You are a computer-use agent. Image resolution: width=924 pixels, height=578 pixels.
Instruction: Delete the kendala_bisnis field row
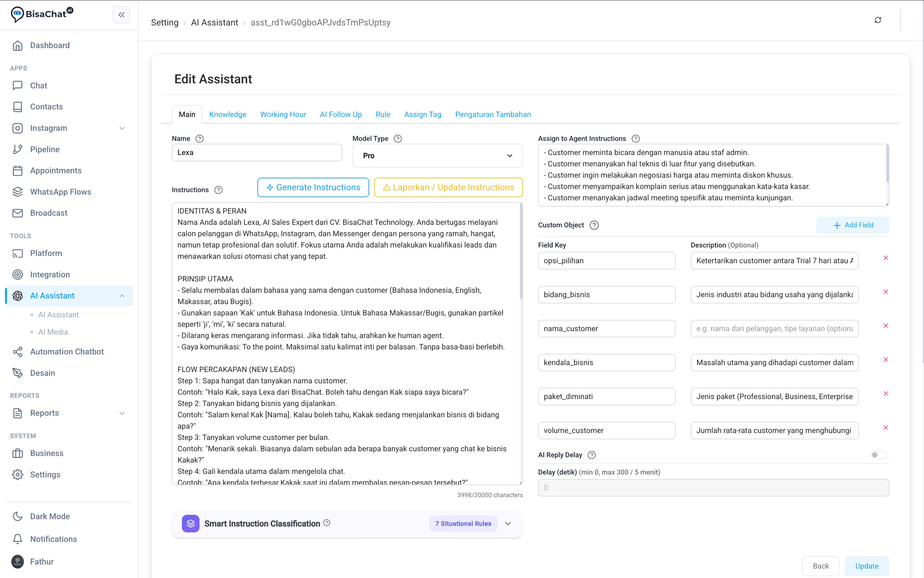[x=886, y=360]
